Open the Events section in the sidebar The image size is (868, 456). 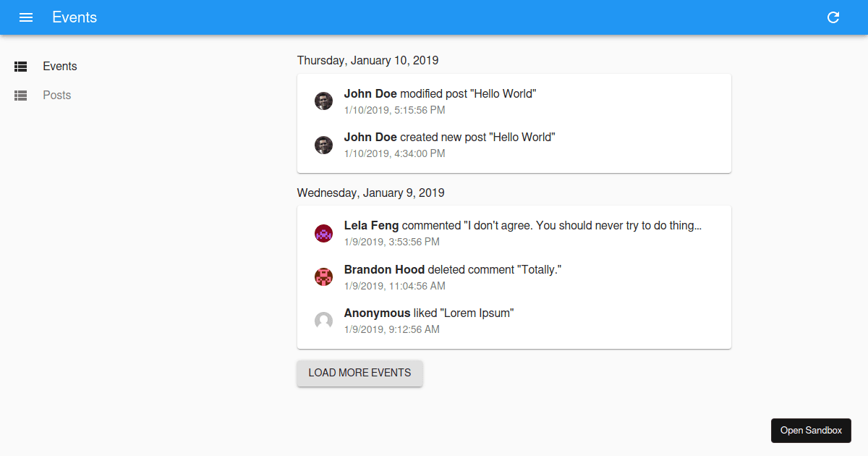pyautogui.click(x=59, y=66)
